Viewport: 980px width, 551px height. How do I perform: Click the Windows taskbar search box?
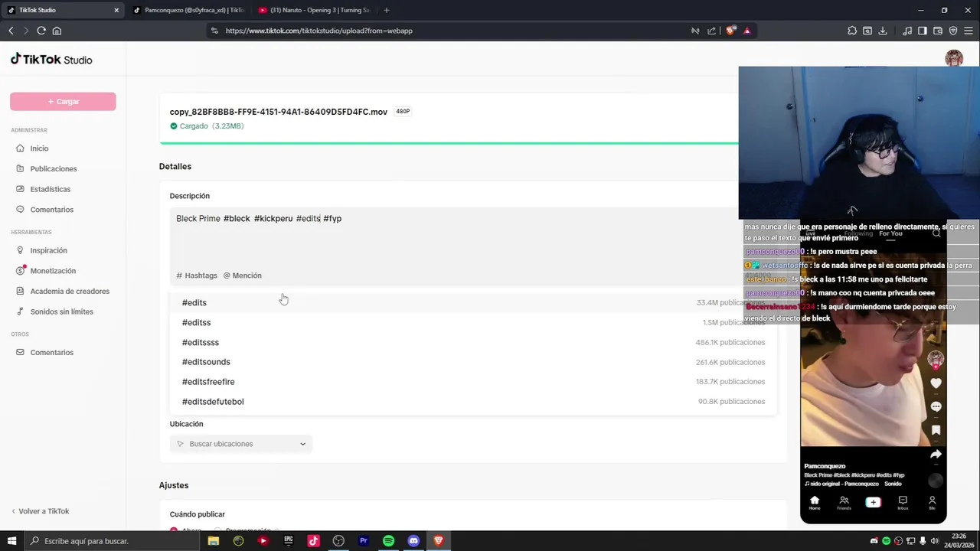pos(113,541)
